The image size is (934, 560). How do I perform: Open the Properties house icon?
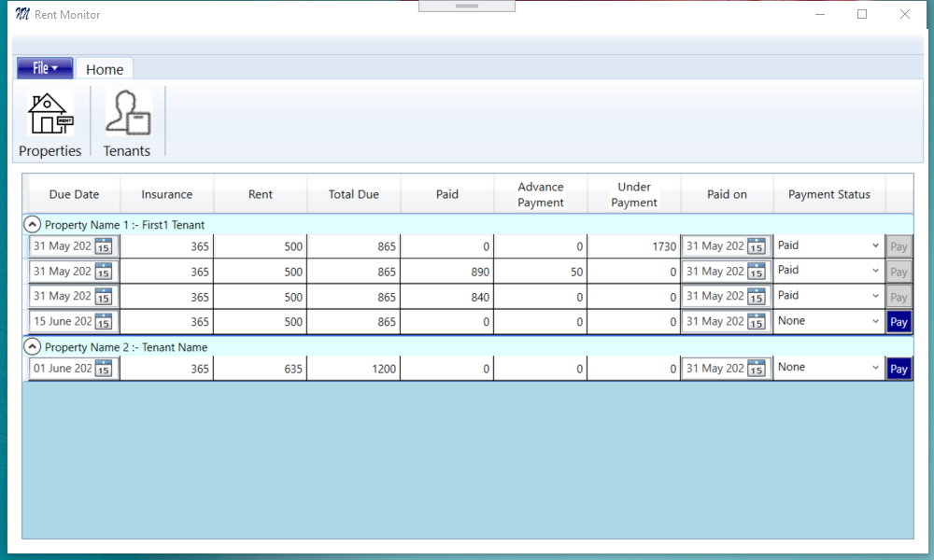50,116
